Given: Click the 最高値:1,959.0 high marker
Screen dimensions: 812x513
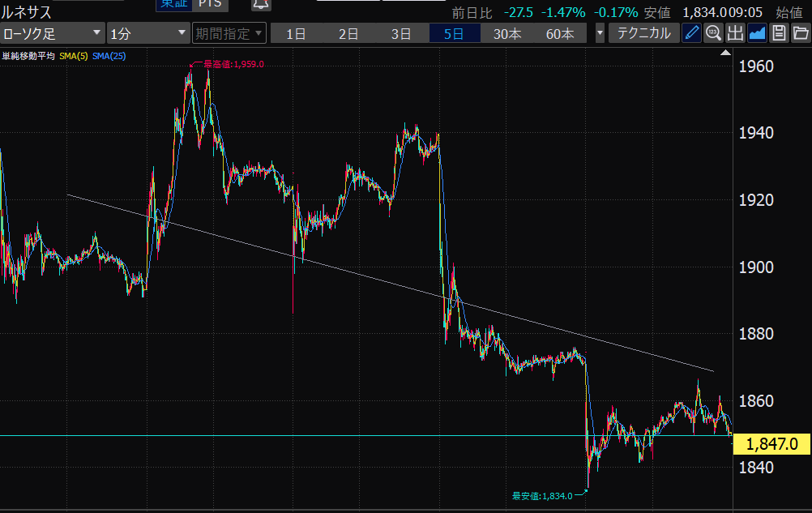Looking at the screenshot, I should click(x=233, y=64).
